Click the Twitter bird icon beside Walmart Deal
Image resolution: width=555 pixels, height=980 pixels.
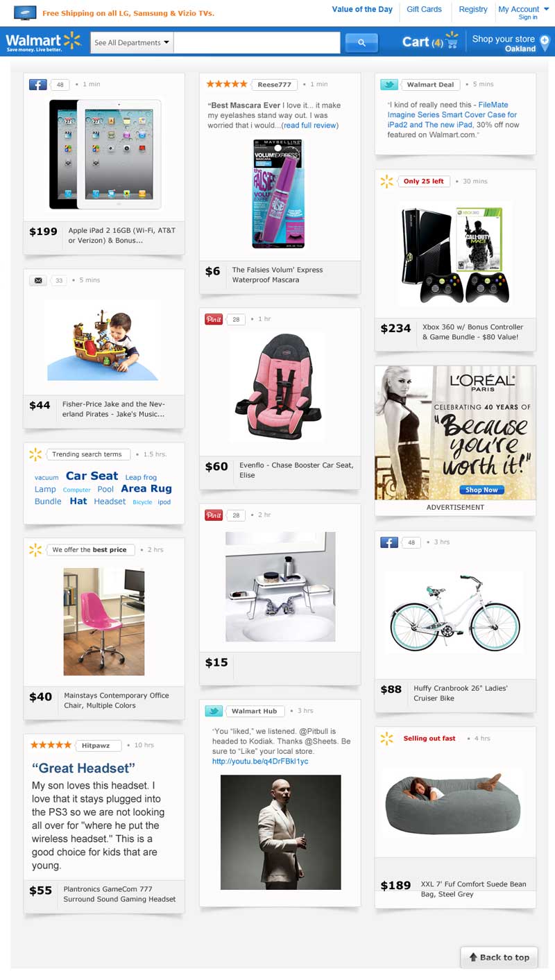point(389,85)
